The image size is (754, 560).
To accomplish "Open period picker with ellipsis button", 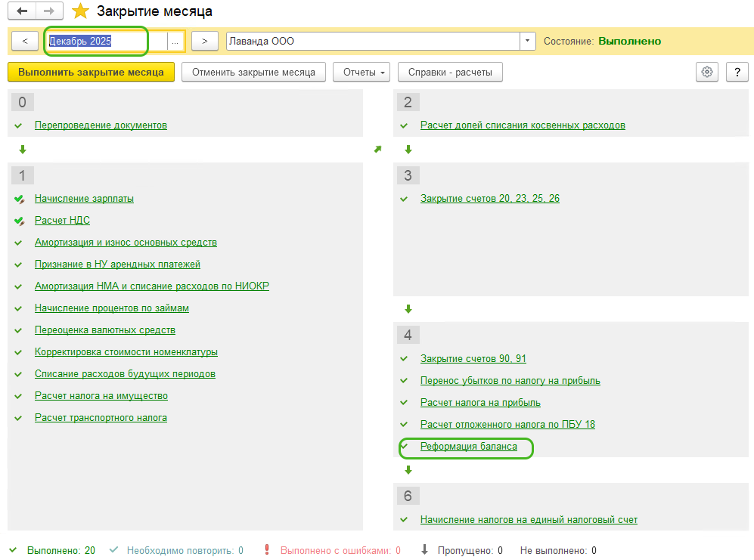I will point(175,42).
